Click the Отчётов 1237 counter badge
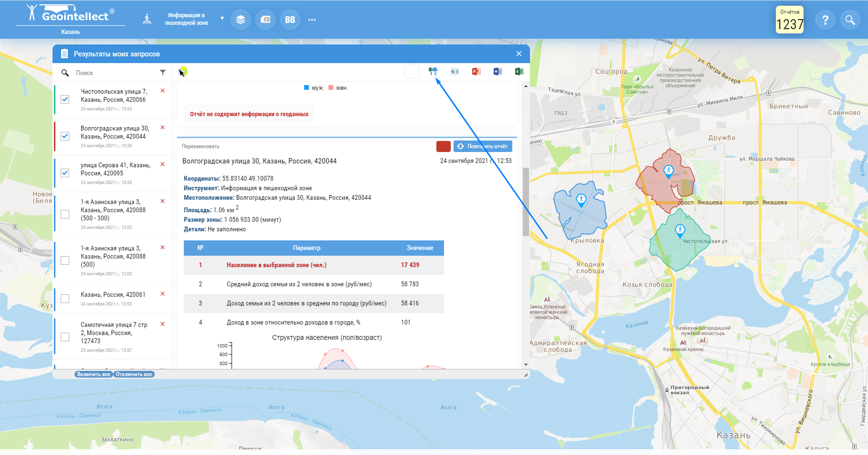Viewport: 868px width, 455px height. pyautogui.click(x=790, y=20)
